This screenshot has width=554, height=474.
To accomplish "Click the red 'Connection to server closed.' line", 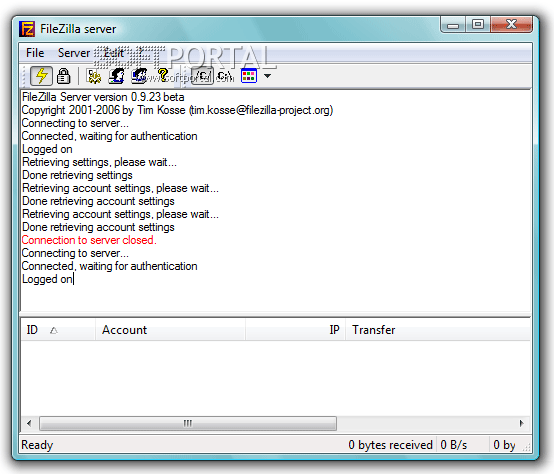I will 89,240.
